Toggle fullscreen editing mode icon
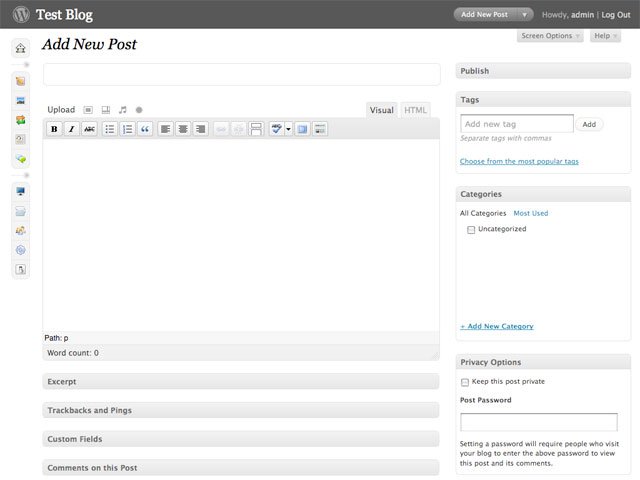This screenshot has height=480, width=640. (x=302, y=129)
